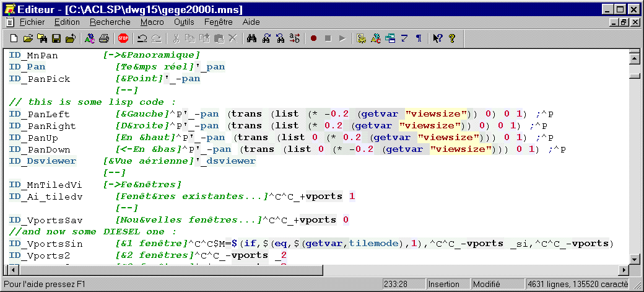This screenshot has width=644, height=292.
Task: Undo the last edit
Action: coord(142,38)
